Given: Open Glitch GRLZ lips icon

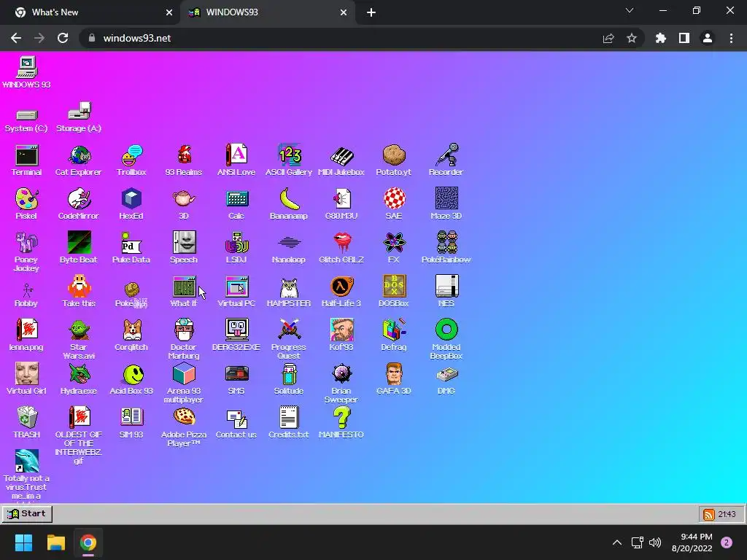Looking at the screenshot, I should 341,243.
